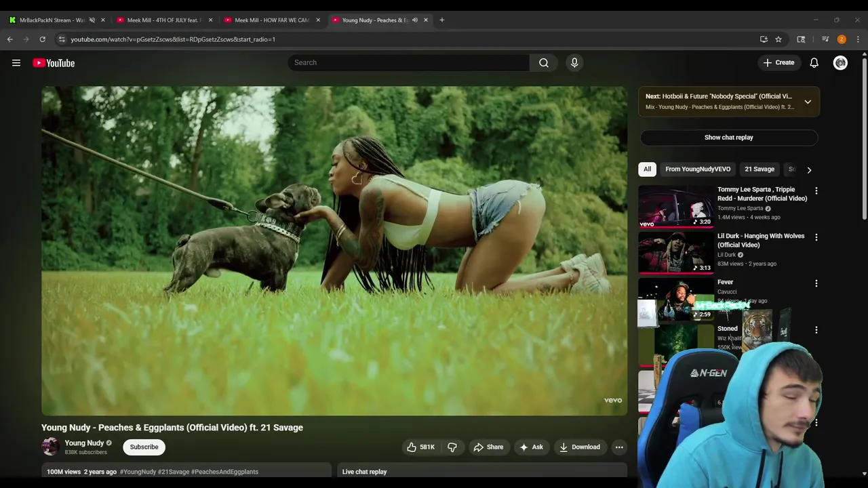Open more actions ellipsis below the video
The height and width of the screenshot is (488, 868).
click(619, 447)
